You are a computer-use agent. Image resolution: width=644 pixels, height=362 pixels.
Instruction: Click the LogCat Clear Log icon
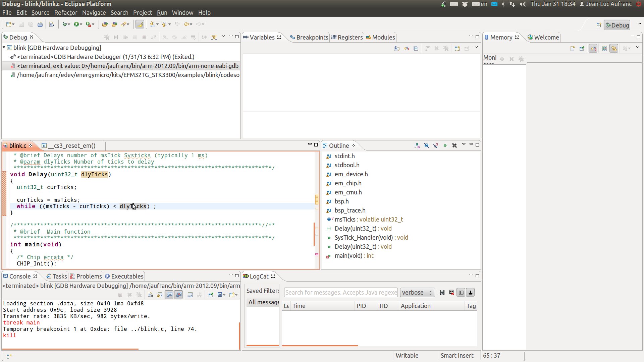pos(451,293)
